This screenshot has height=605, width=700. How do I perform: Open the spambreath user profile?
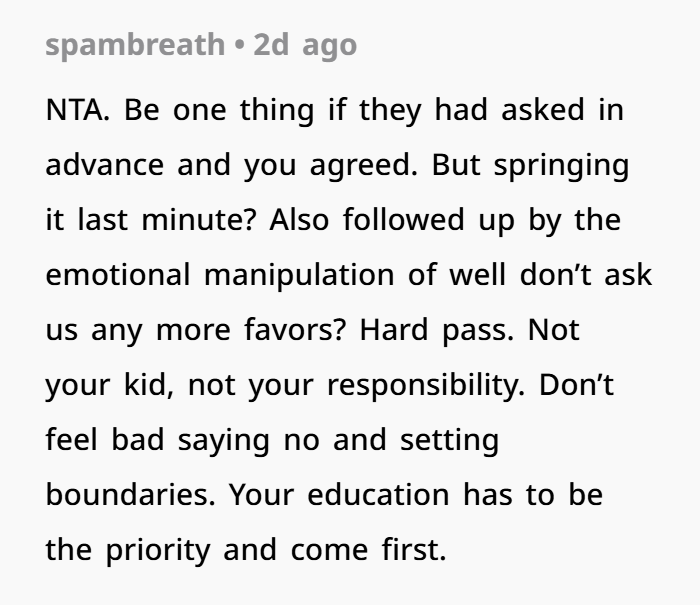134,46
